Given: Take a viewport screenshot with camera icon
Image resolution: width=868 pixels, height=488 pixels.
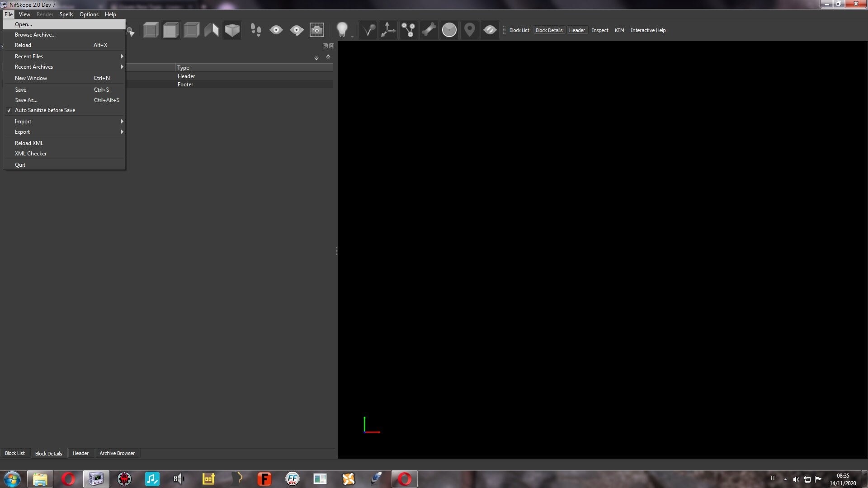Looking at the screenshot, I should [x=317, y=30].
